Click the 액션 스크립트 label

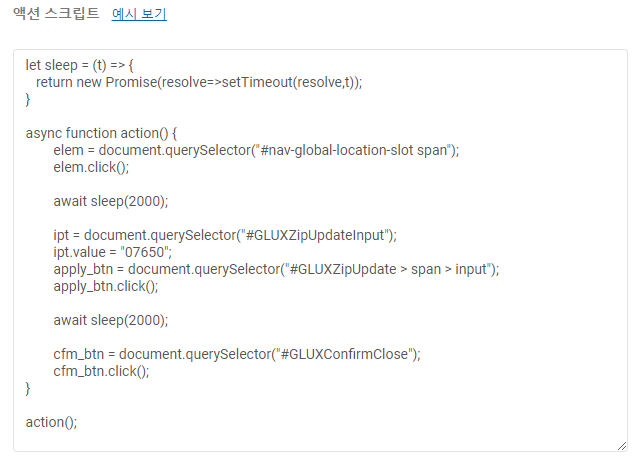[57, 14]
